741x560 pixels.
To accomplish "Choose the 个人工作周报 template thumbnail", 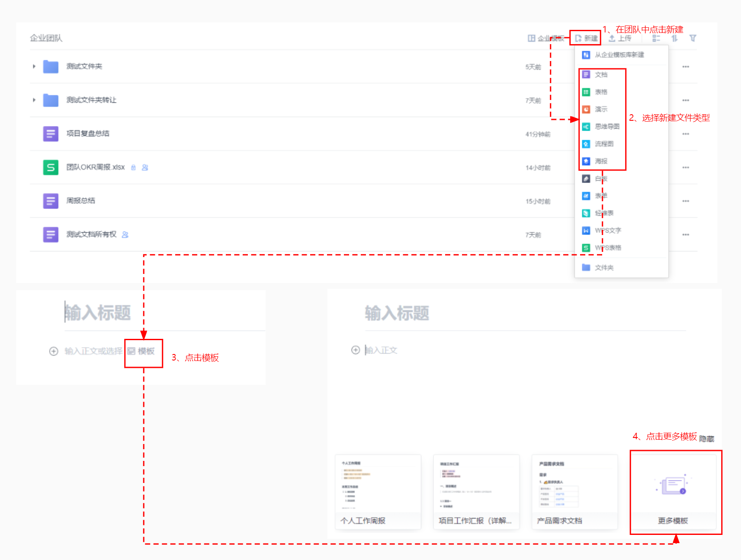I will (378, 492).
